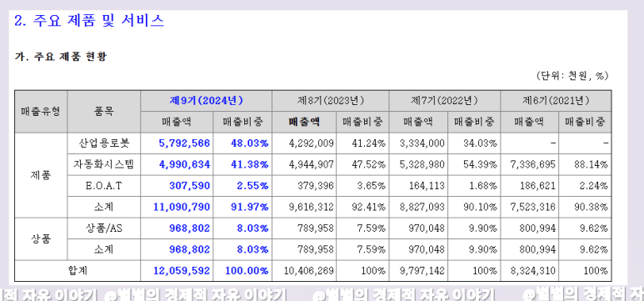Click the value '379,396'
Image resolution: width=644 pixels, height=301 pixels.
click(316, 186)
